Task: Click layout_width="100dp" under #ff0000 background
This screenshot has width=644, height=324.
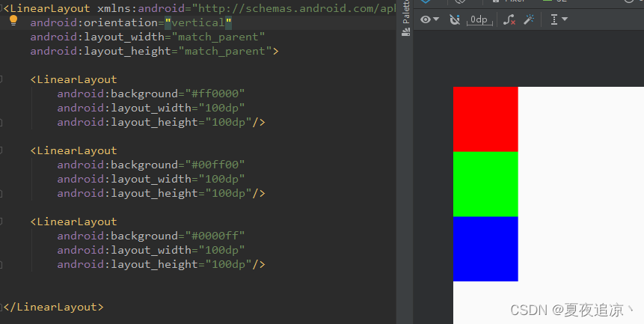Action: coord(151,108)
